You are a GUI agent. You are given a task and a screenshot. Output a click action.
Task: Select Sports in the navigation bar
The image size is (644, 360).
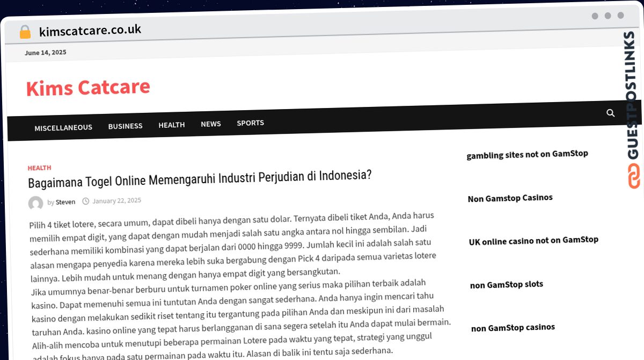tap(250, 123)
